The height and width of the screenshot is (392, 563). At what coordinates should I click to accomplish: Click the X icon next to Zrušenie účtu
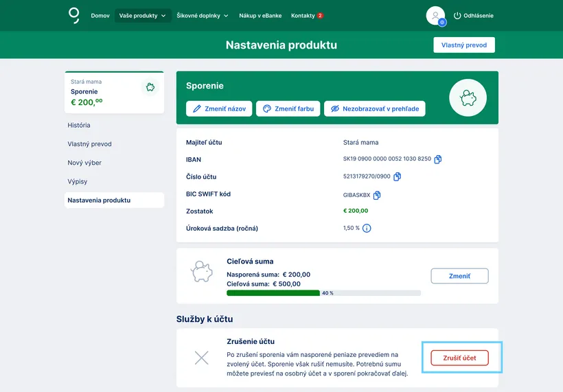click(x=201, y=358)
